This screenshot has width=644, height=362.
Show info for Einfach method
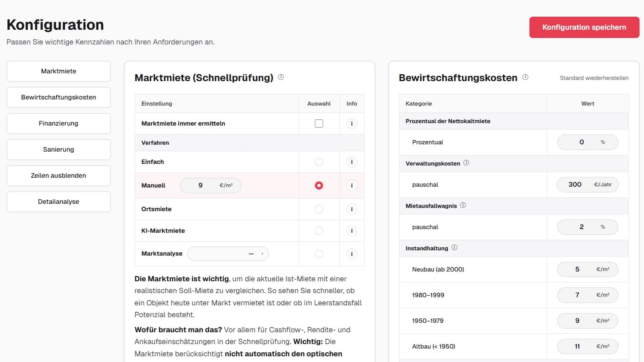click(x=352, y=162)
